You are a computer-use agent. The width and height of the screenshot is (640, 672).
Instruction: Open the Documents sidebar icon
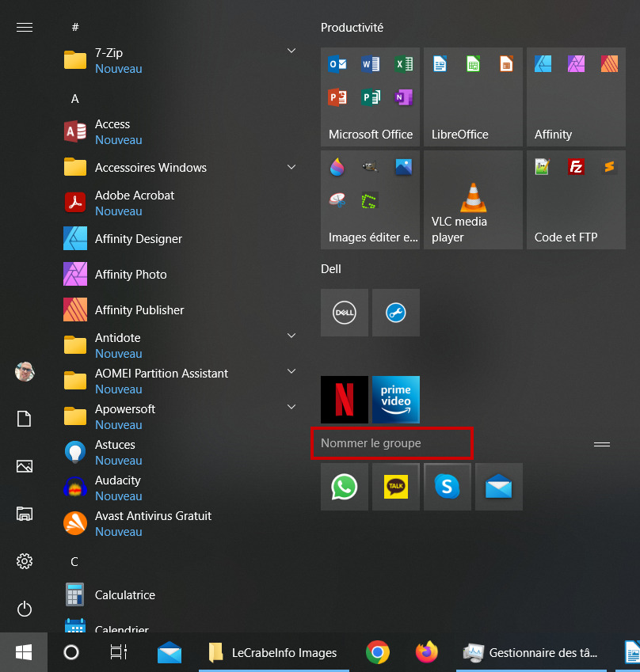24,419
